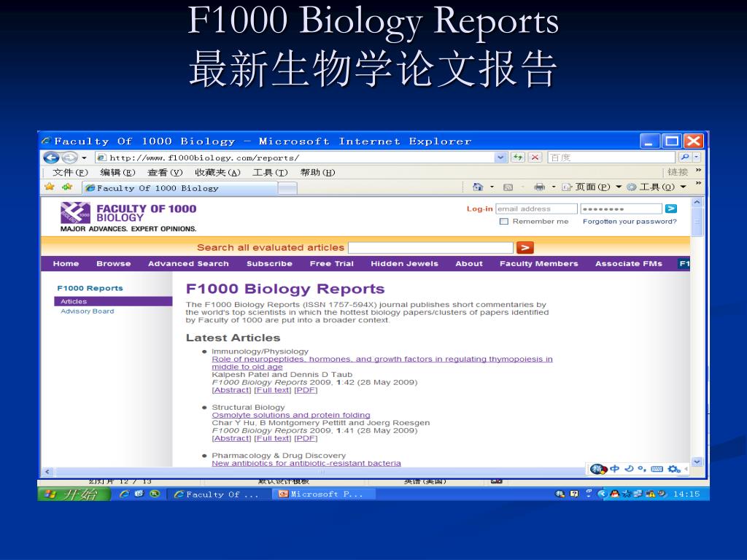This screenshot has width=747, height=560.
Task: Open New antibiotics for antibiotic-resistant bacteria article
Action: (x=306, y=463)
